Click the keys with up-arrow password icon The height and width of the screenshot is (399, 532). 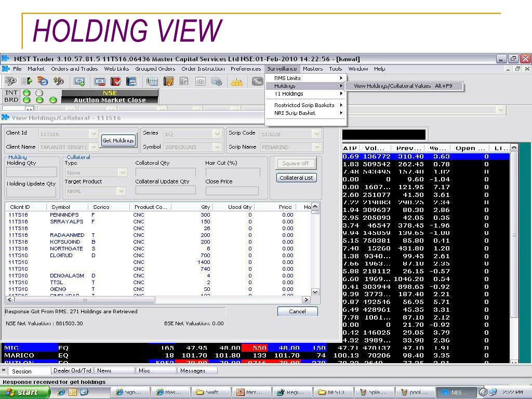tap(59, 81)
